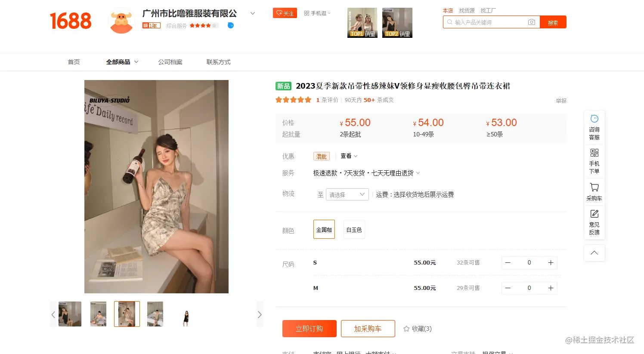Select the 金属咖 color option
The image size is (644, 354).
pos(324,230)
